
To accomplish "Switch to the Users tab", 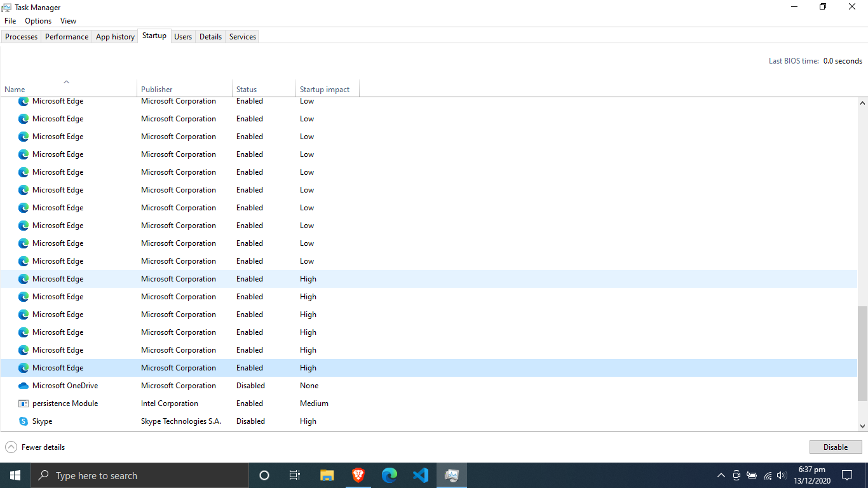I will click(183, 37).
